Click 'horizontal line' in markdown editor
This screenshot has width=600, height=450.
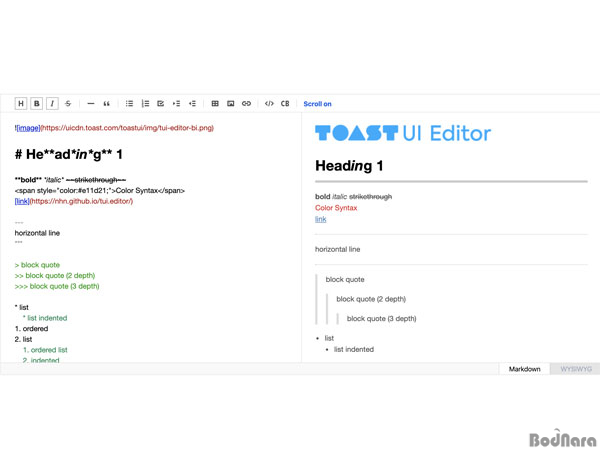pos(37,233)
